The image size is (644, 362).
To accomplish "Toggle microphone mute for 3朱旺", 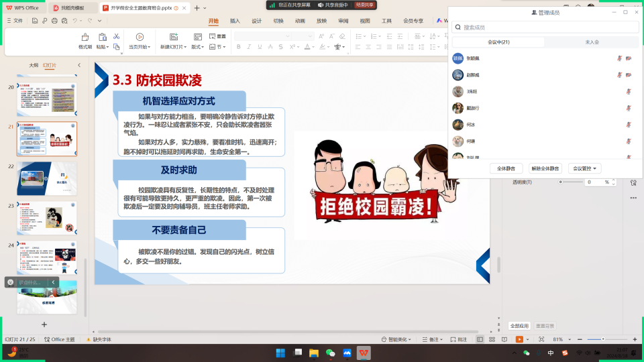I will pyautogui.click(x=629, y=92).
